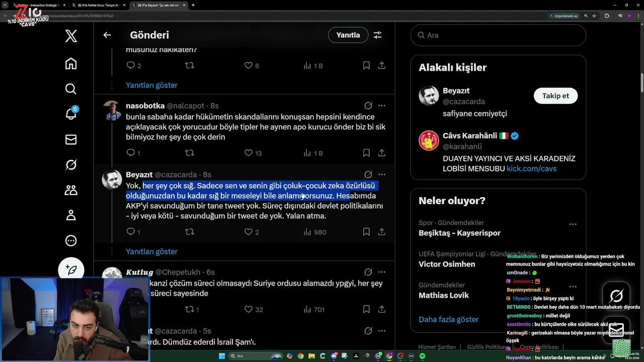Screen dimensions: 644x362
Task: Open Mathias Lovik trending topic
Action: click(443, 295)
